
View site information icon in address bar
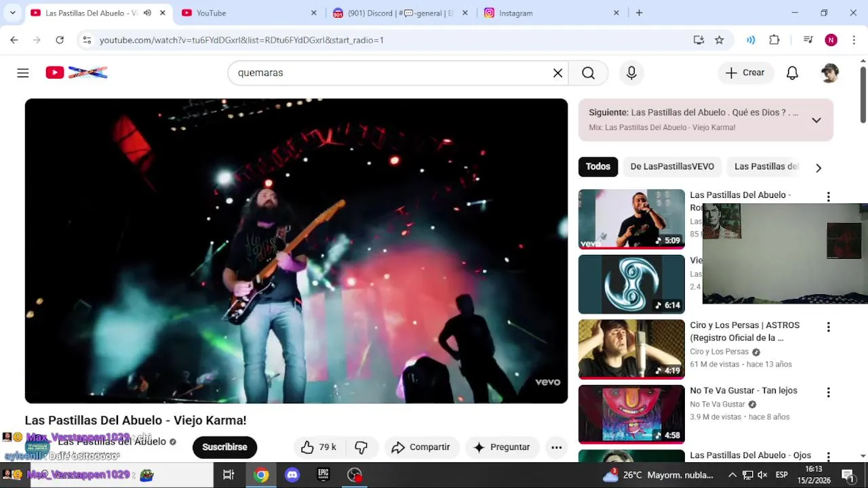click(x=87, y=40)
